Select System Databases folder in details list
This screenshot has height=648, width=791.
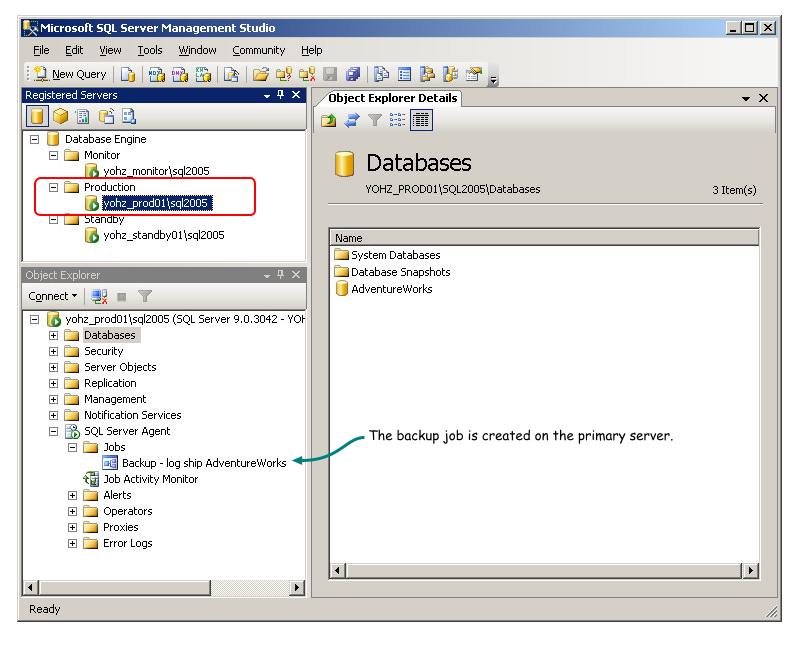396,255
